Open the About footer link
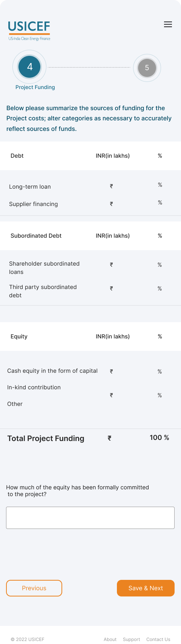Viewport: 181px width, 644px height. click(x=110, y=639)
